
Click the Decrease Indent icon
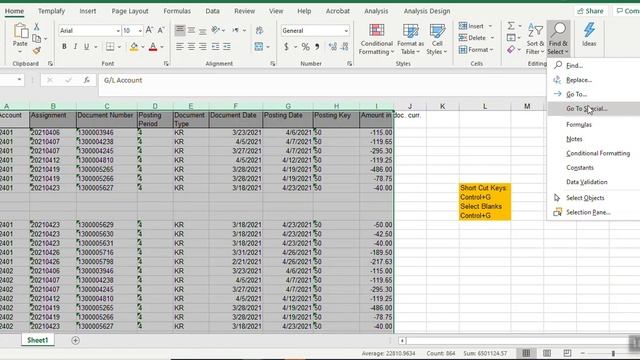pyautogui.click(x=215, y=47)
